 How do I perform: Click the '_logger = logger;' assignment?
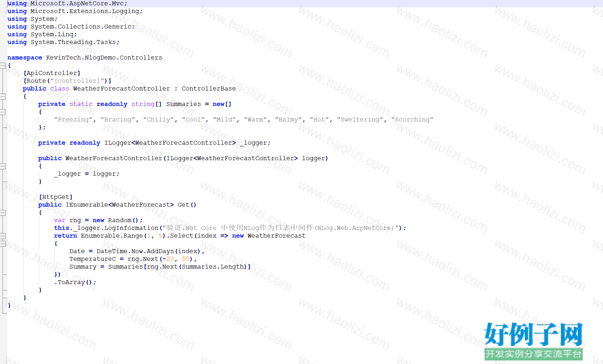point(87,174)
